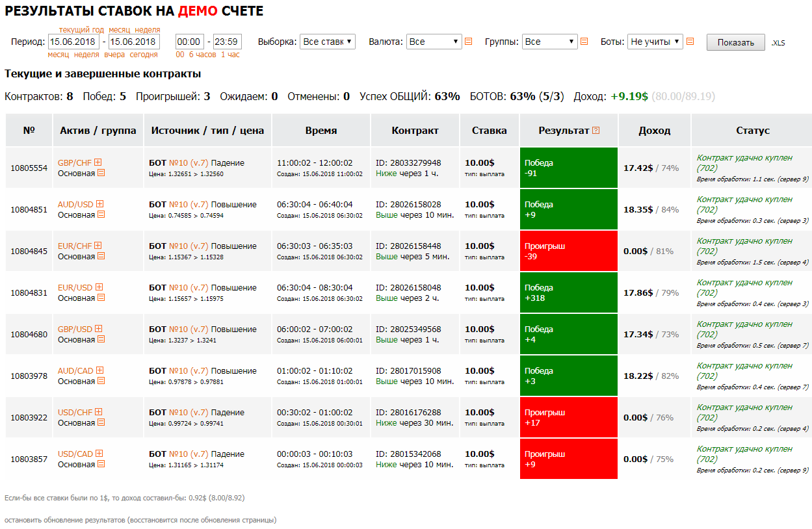Click the help icon next to Результат header
Viewport: 812px width, 529px height.
click(596, 131)
